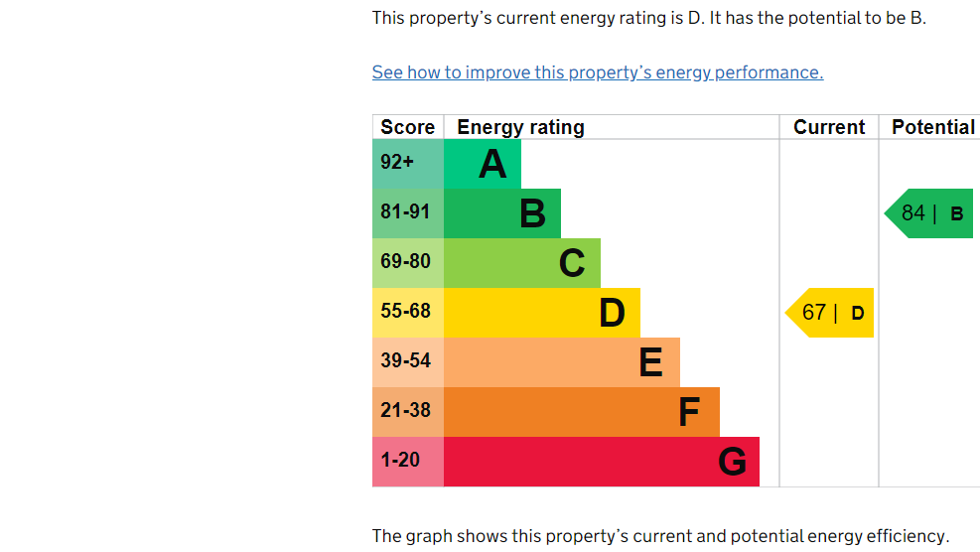980x552 pixels.
Task: Click the 81-91 score range cell
Action: click(408, 213)
